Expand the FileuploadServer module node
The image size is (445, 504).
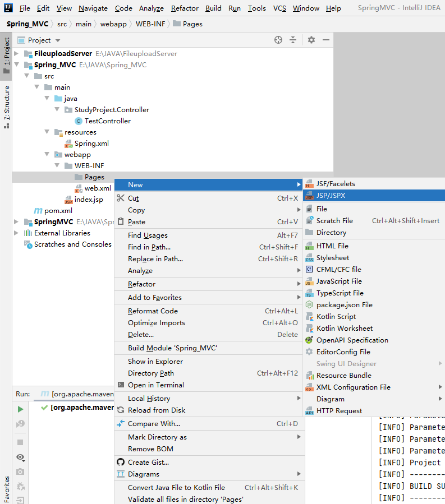point(16,53)
